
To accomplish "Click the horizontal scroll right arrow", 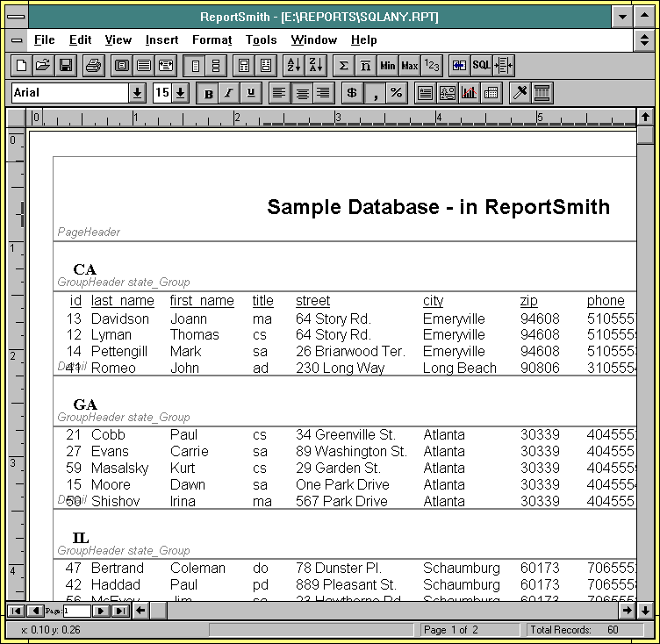I will pyautogui.click(x=628, y=611).
